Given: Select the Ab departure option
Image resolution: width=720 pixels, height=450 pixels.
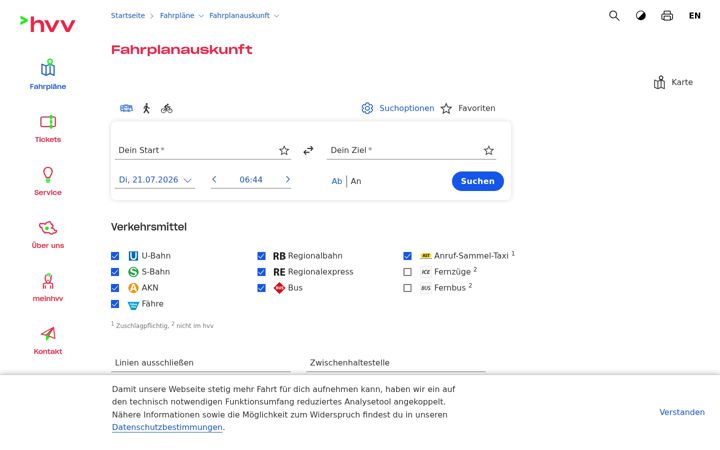Looking at the screenshot, I should click(x=337, y=181).
